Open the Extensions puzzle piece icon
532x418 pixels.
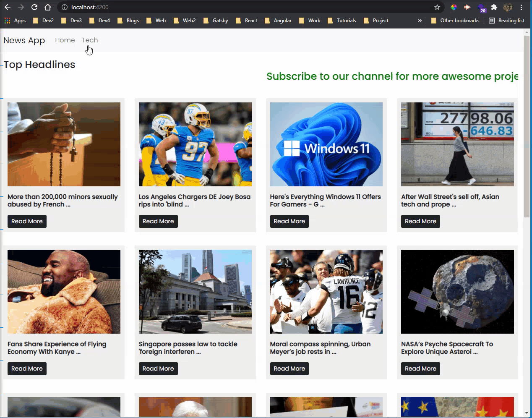(x=494, y=7)
